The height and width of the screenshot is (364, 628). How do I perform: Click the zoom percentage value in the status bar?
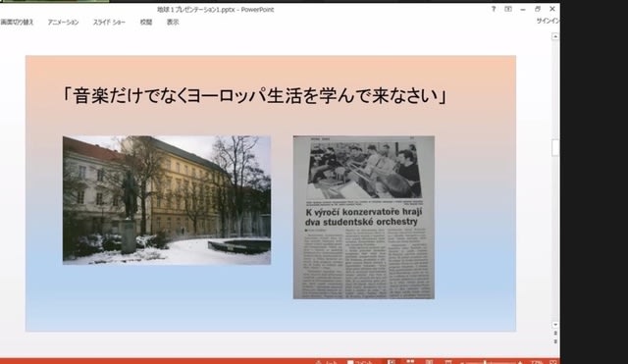click(x=537, y=362)
